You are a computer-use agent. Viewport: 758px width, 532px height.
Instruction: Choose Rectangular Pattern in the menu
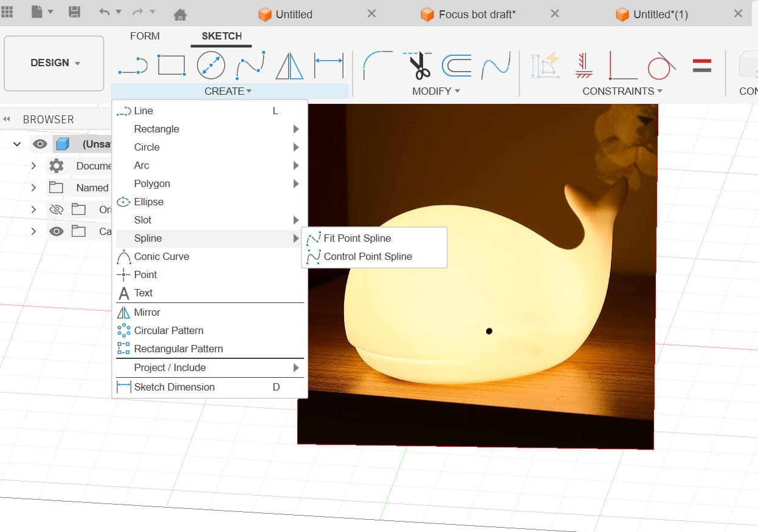210,349
